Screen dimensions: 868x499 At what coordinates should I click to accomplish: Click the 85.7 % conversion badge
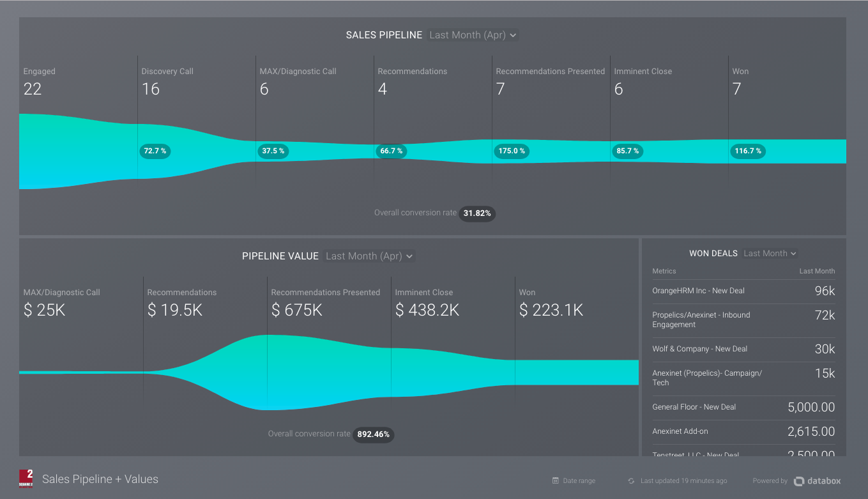pos(627,151)
